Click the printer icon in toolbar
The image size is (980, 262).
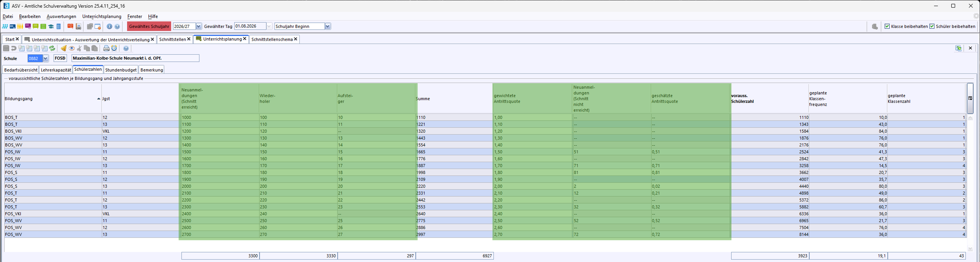[106, 48]
